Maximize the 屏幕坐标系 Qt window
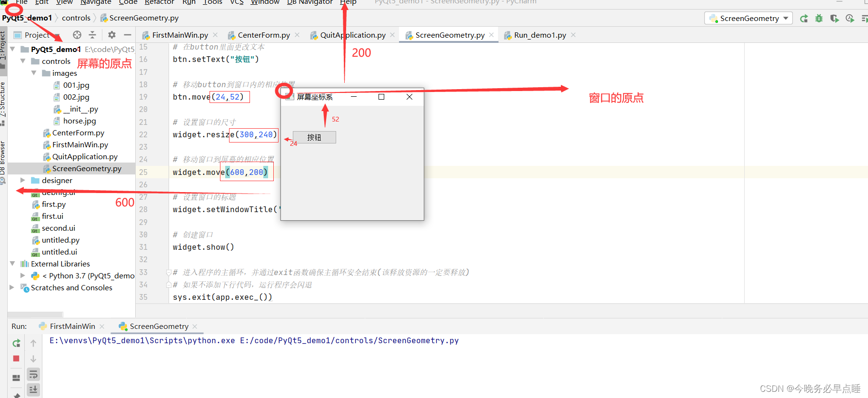This screenshot has width=868, height=398. pyautogui.click(x=381, y=97)
